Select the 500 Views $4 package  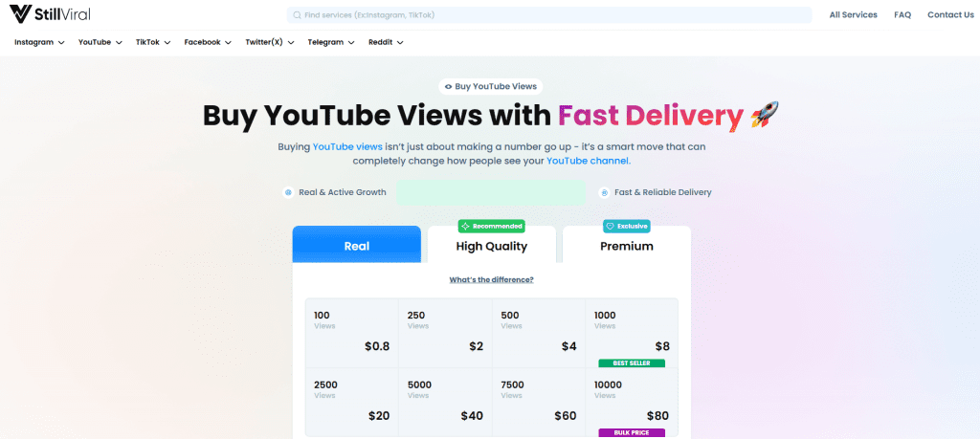[538, 333]
